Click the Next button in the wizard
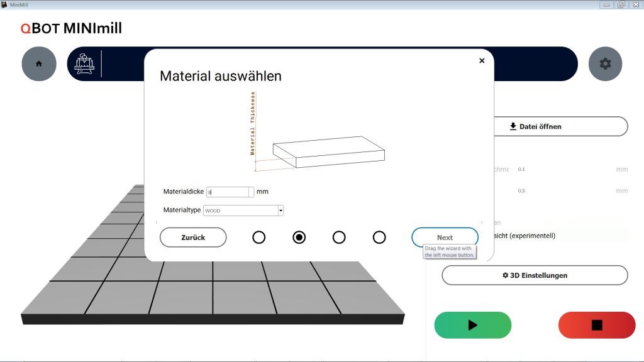This screenshot has height=362, width=644. tap(445, 238)
